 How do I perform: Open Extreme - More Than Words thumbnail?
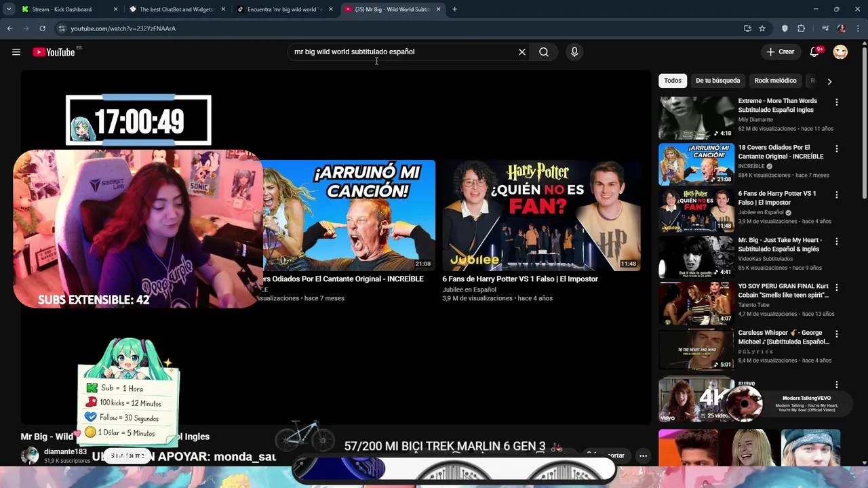696,118
